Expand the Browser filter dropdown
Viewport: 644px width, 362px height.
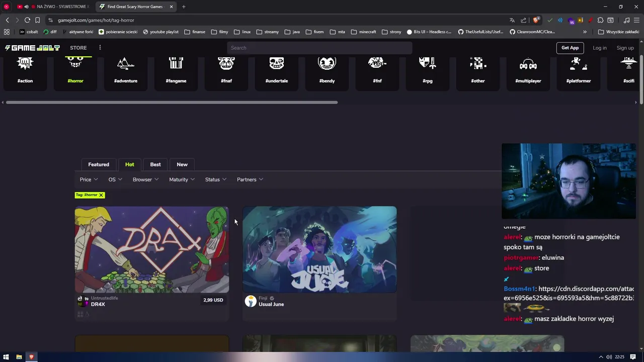click(x=146, y=179)
